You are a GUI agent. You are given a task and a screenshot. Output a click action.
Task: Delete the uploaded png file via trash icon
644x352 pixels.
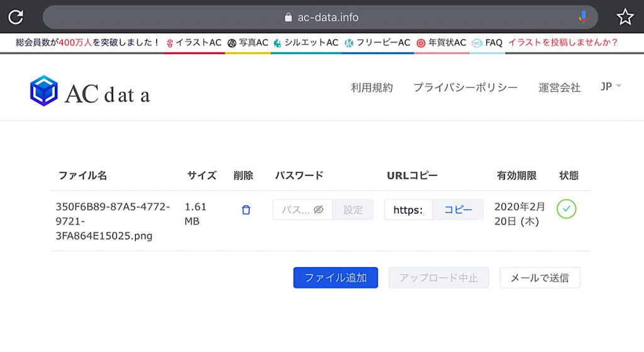click(x=246, y=210)
